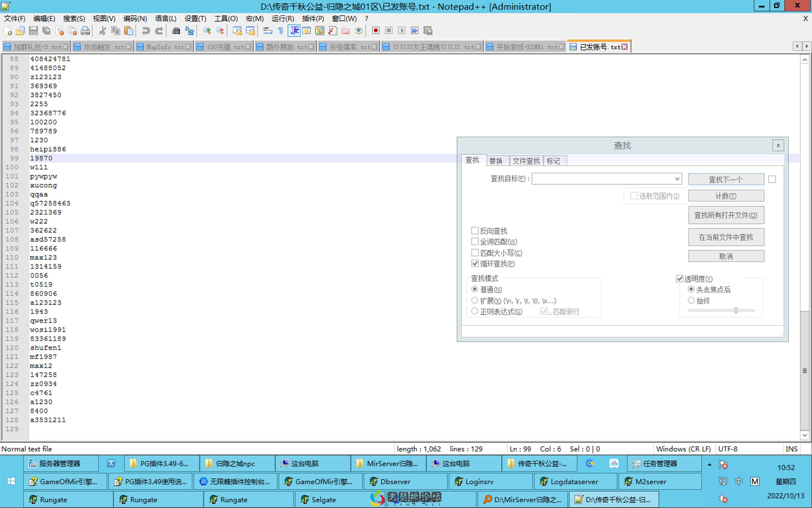
Task: Check the 反向查找 checkbox
Action: click(x=475, y=231)
